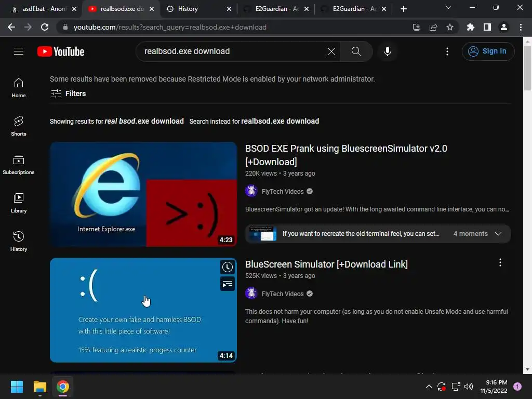Open BlueScreen Simulator video title
532x399 pixels.
(326, 264)
